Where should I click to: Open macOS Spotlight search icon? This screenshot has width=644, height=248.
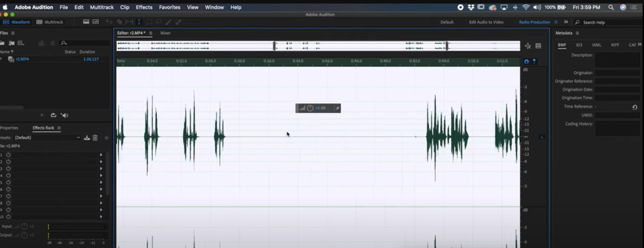click(611, 8)
